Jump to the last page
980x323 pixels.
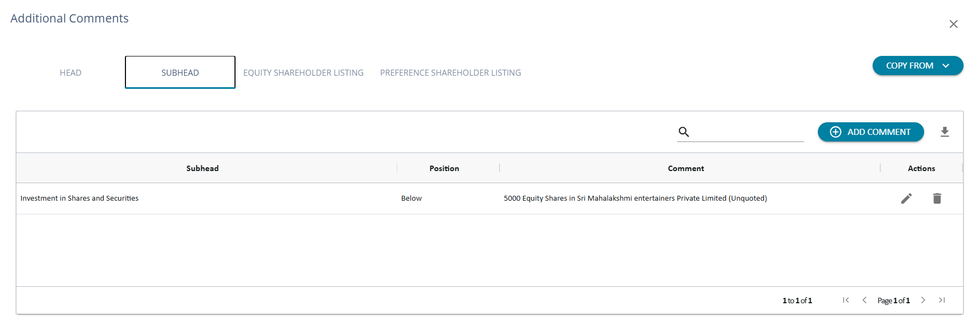point(942,300)
